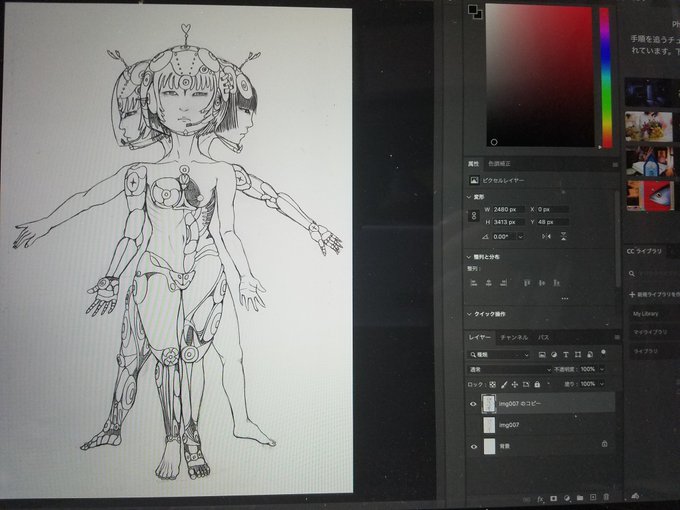The width and height of the screenshot is (680, 510).
Task: Click the X position input field
Action: (x=552, y=209)
